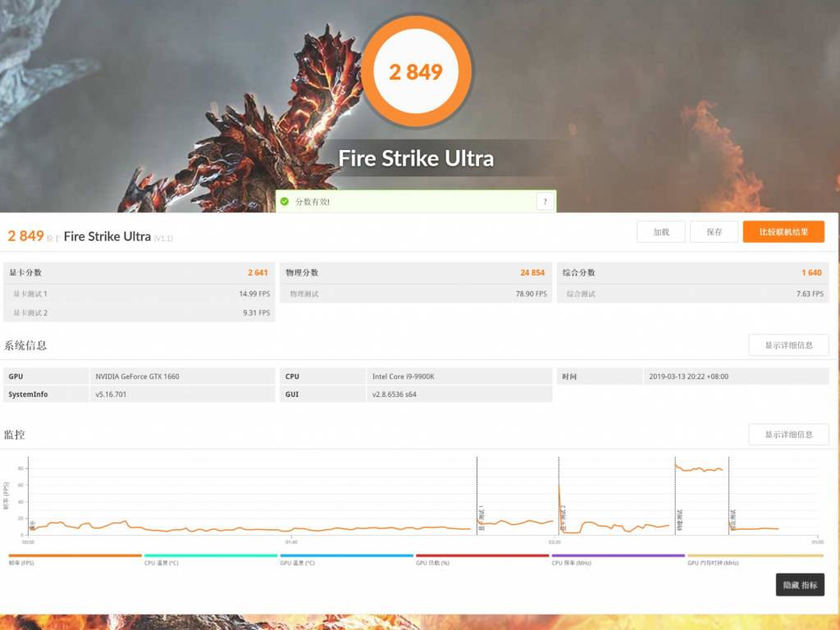Click the 隐藏 指标 button

pyautogui.click(x=800, y=585)
